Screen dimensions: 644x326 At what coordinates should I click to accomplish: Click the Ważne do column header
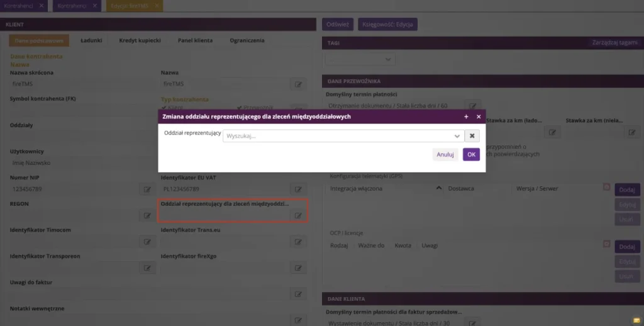[x=371, y=245]
